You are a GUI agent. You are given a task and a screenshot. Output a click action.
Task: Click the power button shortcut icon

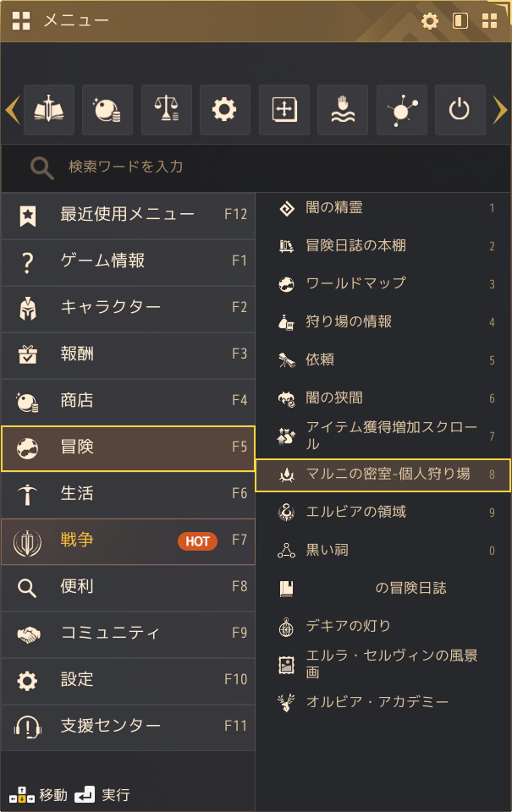click(x=460, y=110)
